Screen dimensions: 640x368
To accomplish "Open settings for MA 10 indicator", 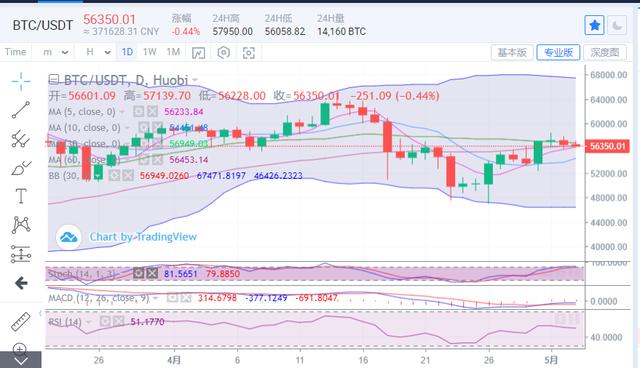I will [143, 128].
